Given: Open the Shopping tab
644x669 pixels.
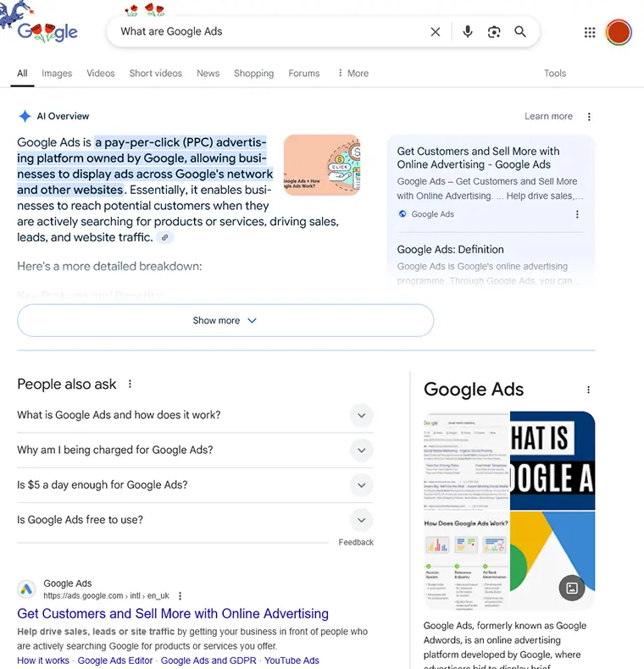Looking at the screenshot, I should [x=253, y=74].
